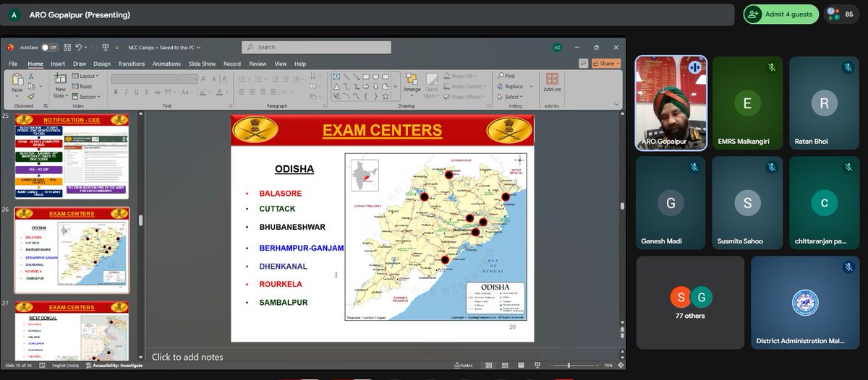The height and width of the screenshot is (380, 868).
Task: Click the Bullets list icon
Action: point(241,79)
